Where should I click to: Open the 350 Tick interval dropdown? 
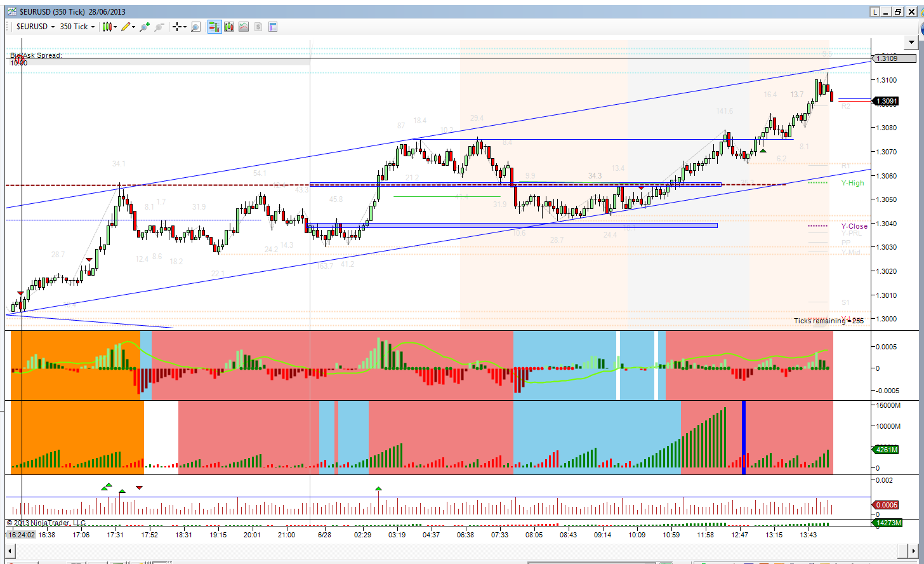[x=77, y=27]
